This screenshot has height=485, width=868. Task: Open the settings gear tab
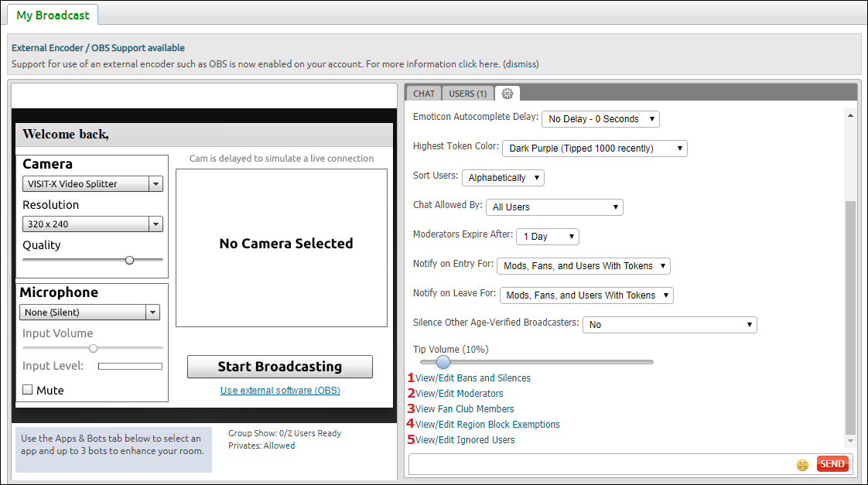[x=507, y=94]
